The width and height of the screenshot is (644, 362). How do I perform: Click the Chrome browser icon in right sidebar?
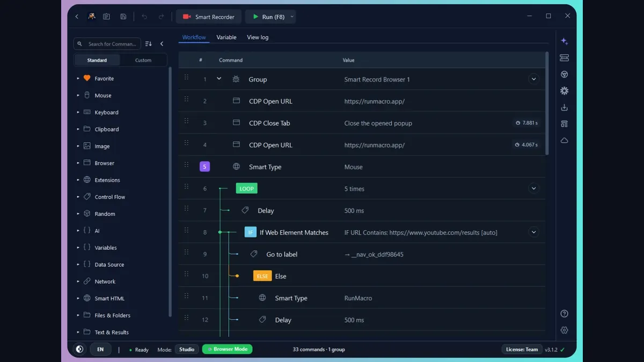[564, 75]
